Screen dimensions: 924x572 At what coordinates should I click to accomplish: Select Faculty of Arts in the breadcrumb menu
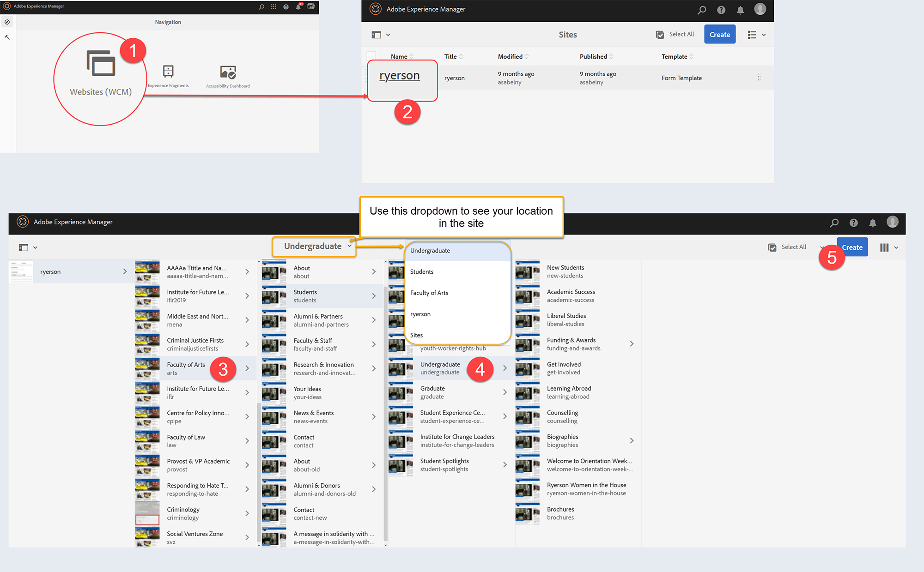click(429, 293)
